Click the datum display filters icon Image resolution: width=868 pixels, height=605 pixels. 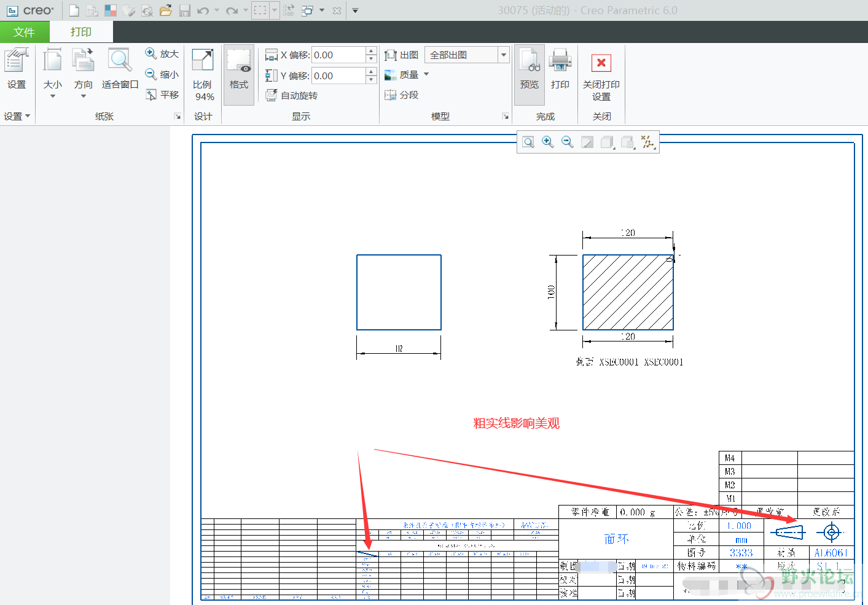pyautogui.click(x=647, y=142)
